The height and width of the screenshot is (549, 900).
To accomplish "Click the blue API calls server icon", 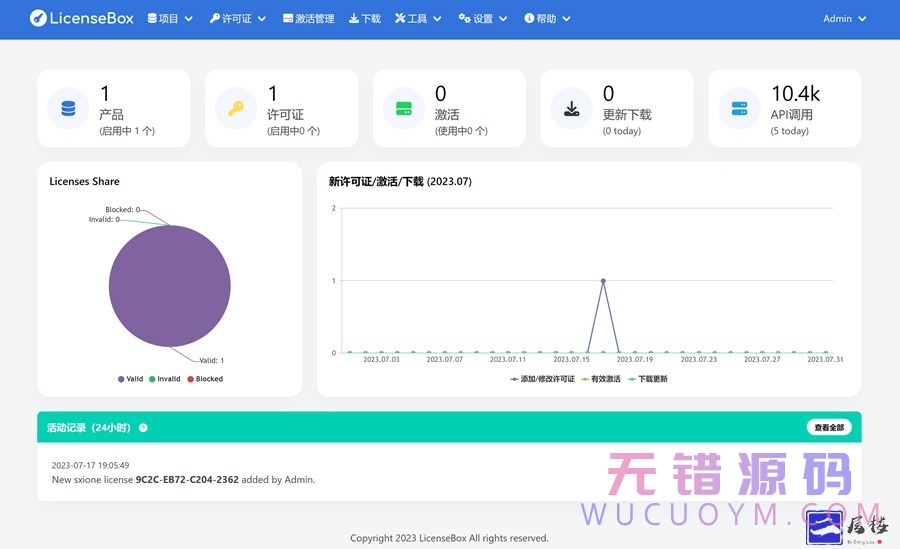I will click(x=739, y=108).
